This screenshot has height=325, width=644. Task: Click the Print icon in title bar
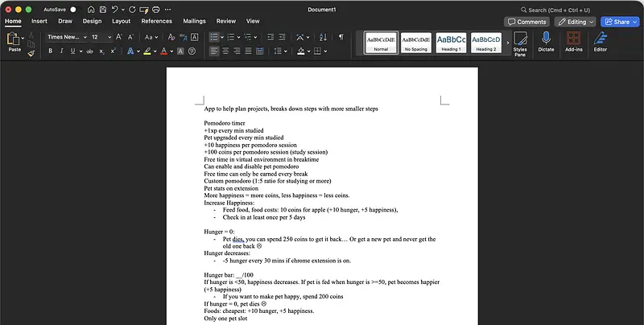pyautogui.click(x=155, y=9)
